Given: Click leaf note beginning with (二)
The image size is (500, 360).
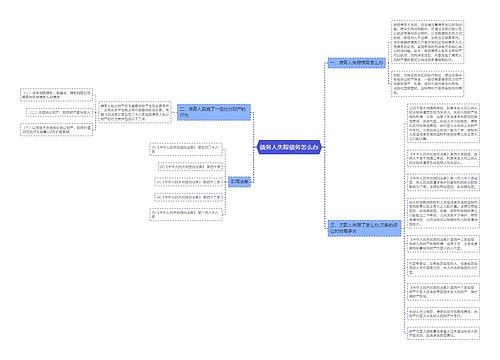Looking at the screenshot, I should coord(60,113).
